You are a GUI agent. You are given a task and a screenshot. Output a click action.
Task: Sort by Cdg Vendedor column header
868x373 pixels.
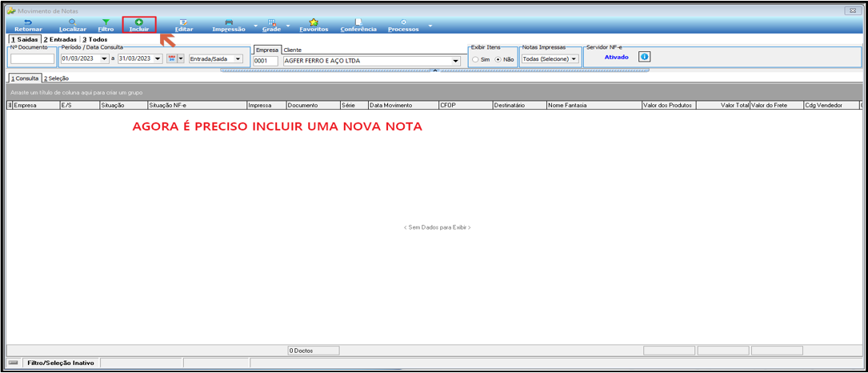831,105
